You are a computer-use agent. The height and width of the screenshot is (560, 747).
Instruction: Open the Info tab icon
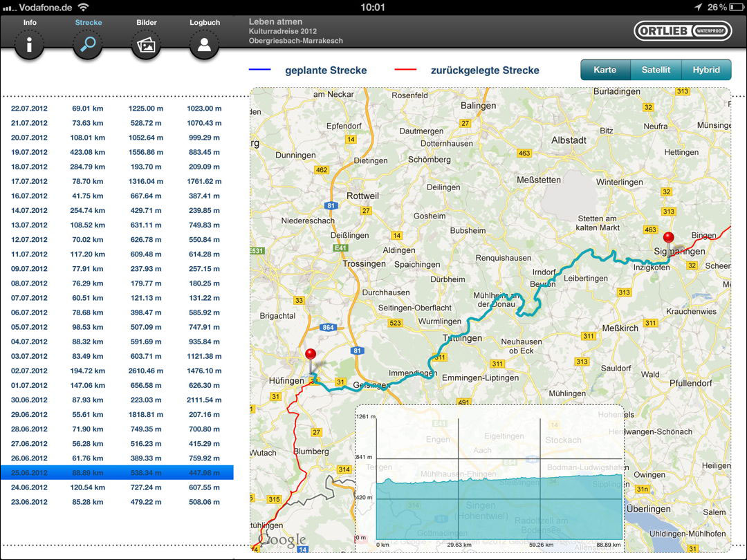[29, 45]
